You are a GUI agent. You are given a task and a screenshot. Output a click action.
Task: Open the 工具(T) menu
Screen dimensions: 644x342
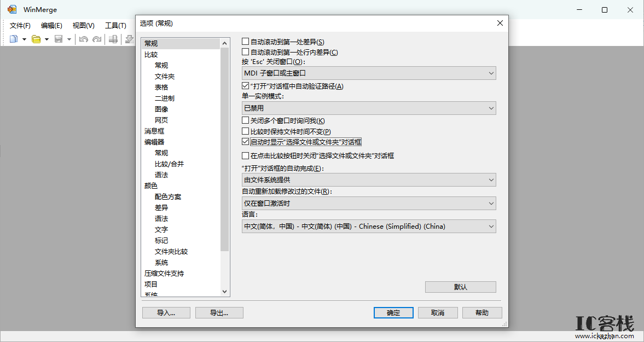[x=115, y=26]
